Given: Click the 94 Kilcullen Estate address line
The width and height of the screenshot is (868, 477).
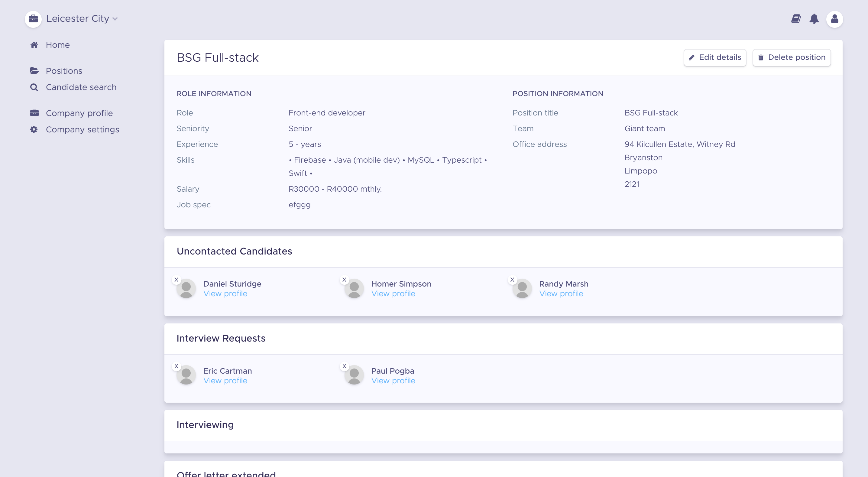Looking at the screenshot, I should 680,144.
